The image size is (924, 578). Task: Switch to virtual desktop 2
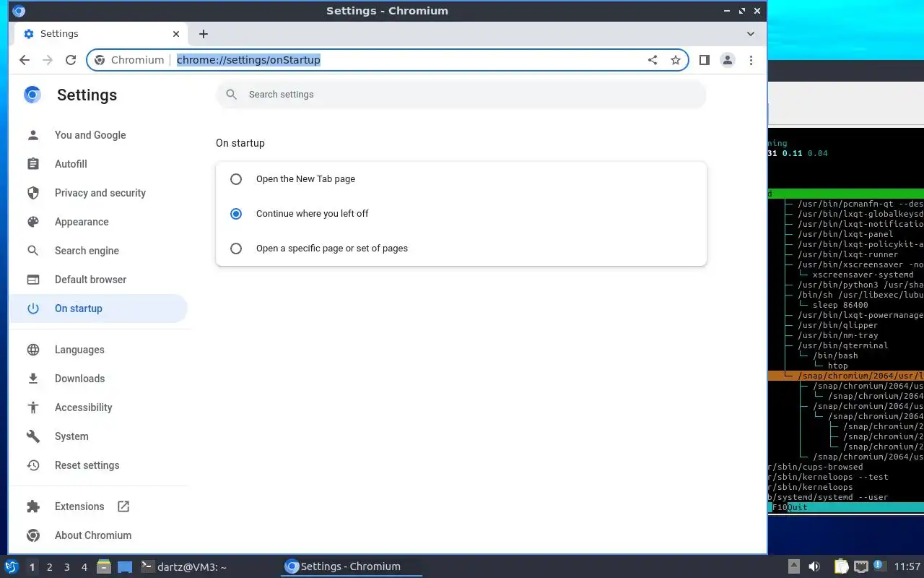click(x=49, y=567)
